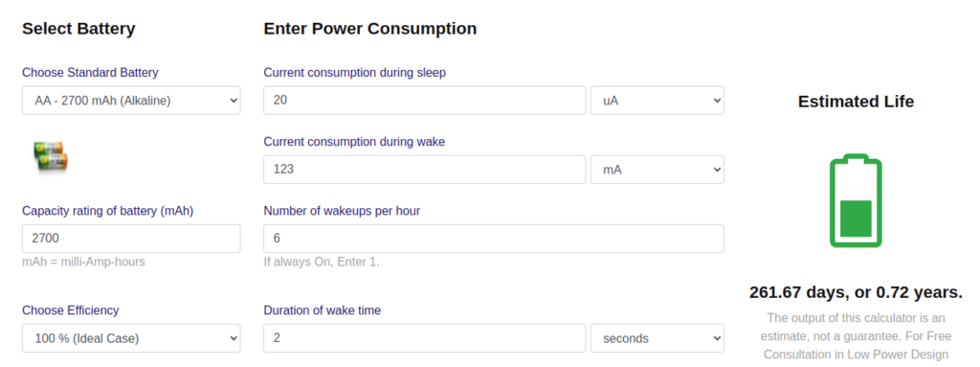Viewport: 980px width, 367px height.
Task: Click the AA battery product image
Action: [x=51, y=156]
